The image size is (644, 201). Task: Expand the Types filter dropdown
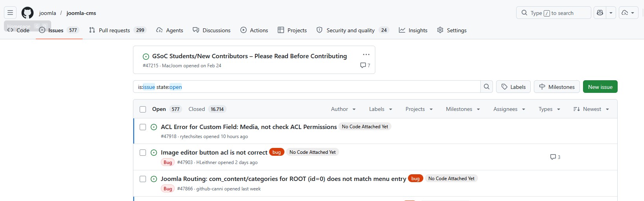[549, 109]
